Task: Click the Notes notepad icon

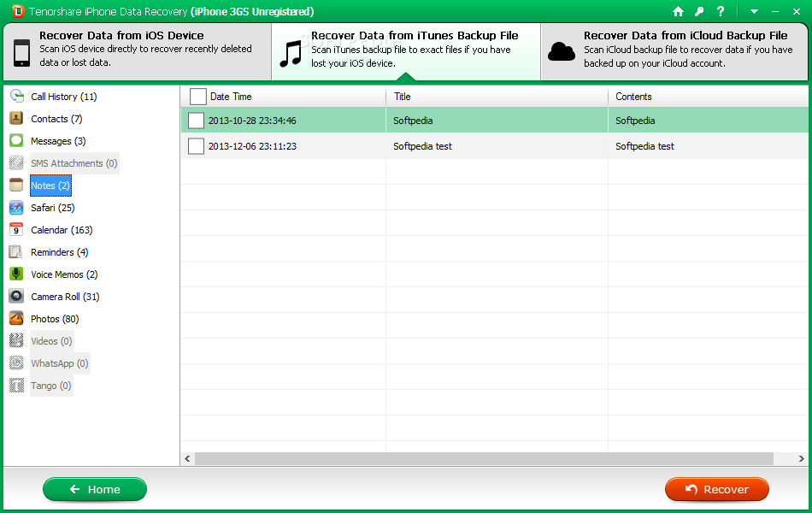Action: [x=16, y=186]
